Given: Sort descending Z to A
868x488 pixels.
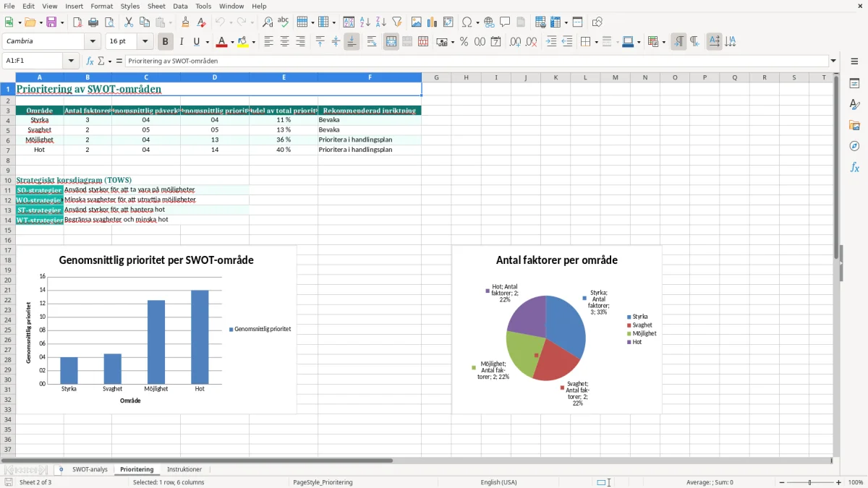Looking at the screenshot, I should pos(381,22).
